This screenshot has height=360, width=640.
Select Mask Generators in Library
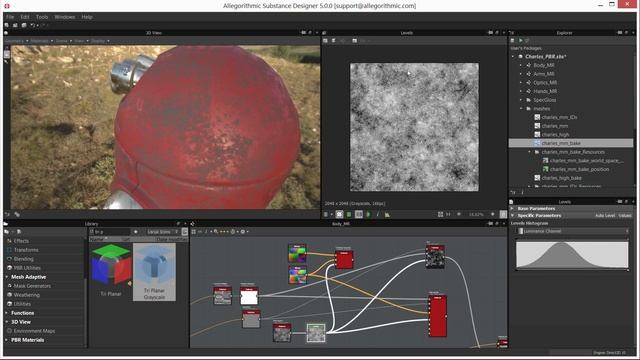coord(32,286)
